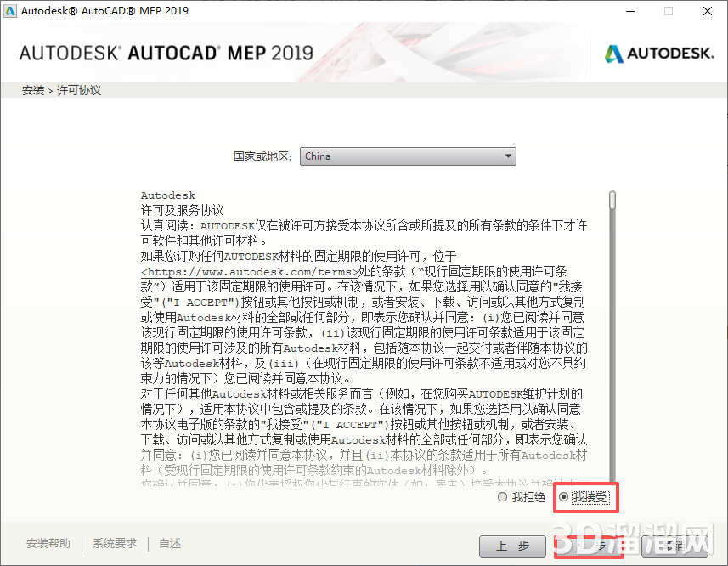This screenshot has height=566, width=728.
Task: Close the installer window
Action: pos(707,11)
